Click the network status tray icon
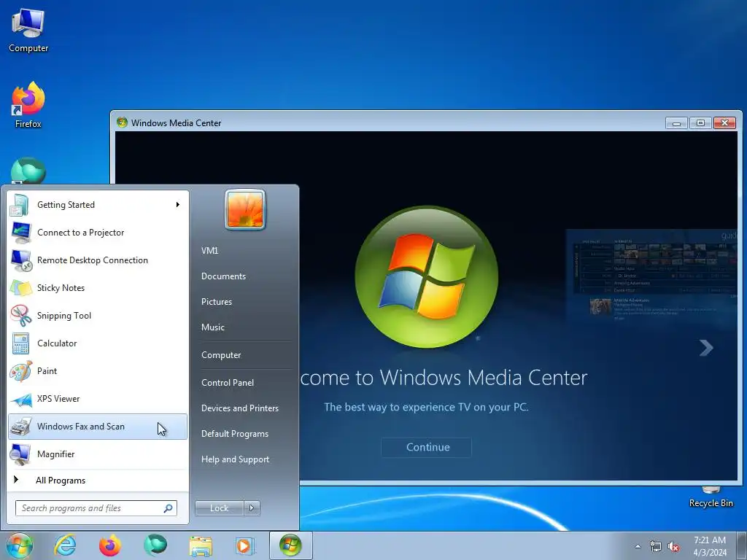 656,547
